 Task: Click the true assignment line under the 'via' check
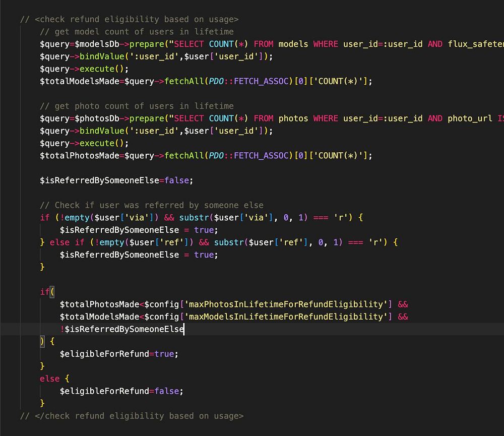(x=139, y=230)
